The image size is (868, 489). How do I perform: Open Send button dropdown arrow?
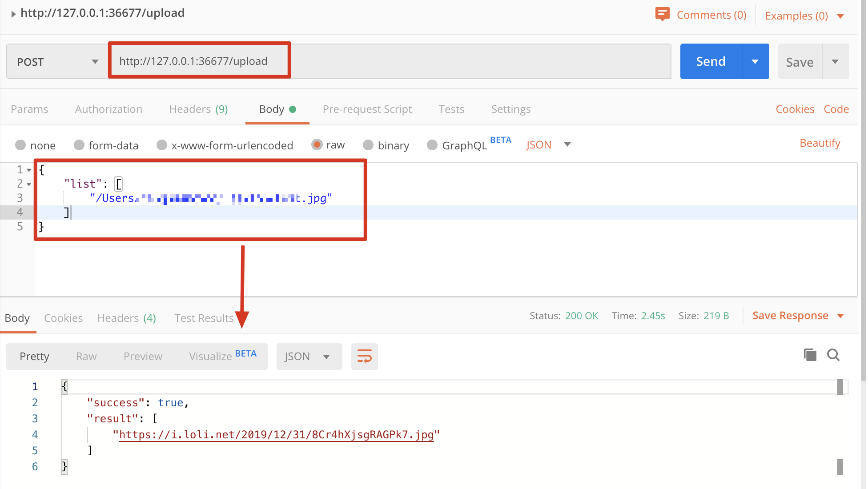(755, 61)
